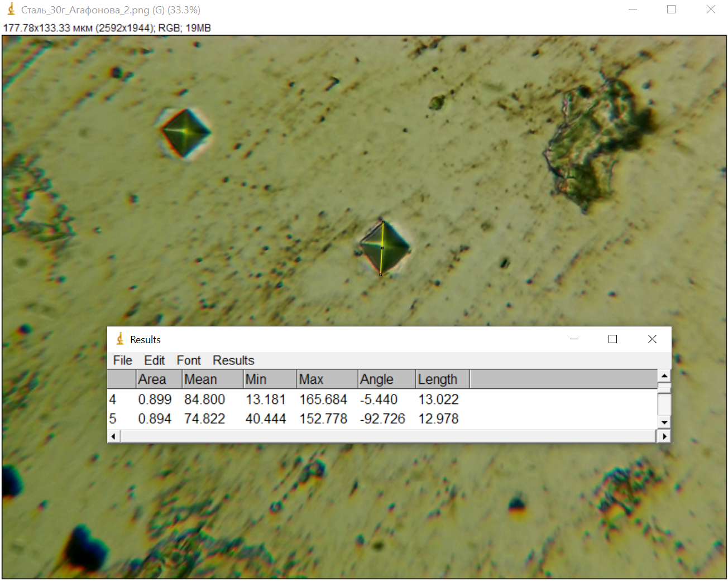Click the Max value 152.778
The image size is (728, 582).
tap(323, 419)
